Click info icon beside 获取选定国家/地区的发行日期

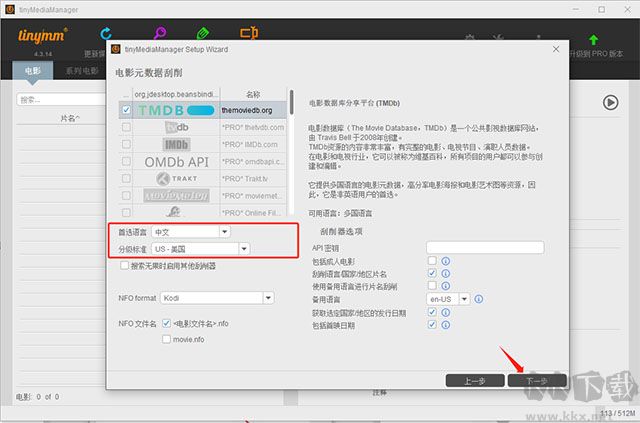[x=446, y=312]
